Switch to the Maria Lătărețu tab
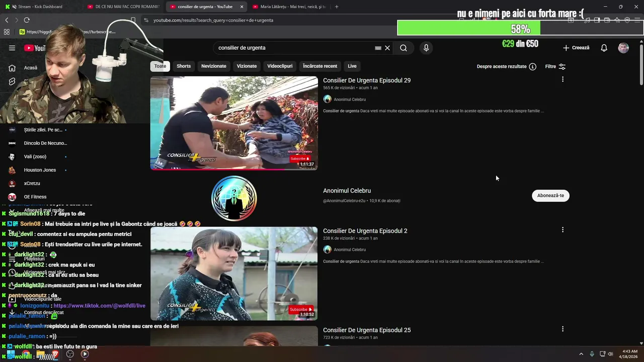Screen dimensions: 644x362 (289, 7)
